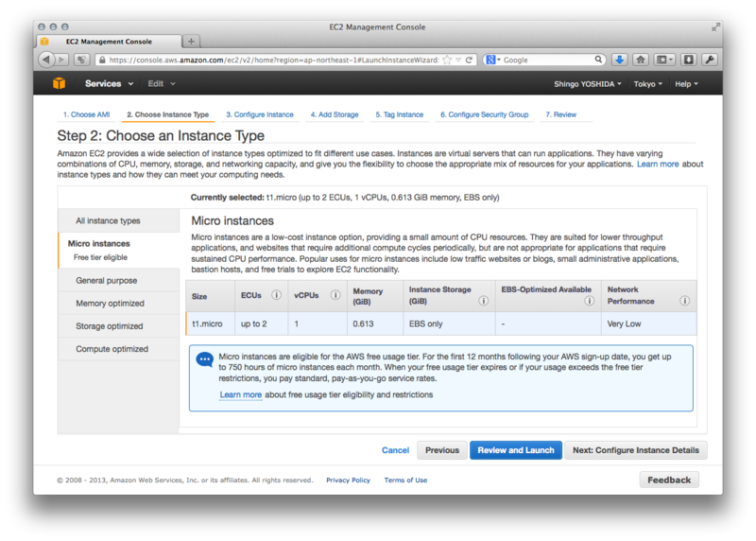Click the 'Very Low' network performance cell
This screenshot has height=541, width=756.
click(648, 323)
